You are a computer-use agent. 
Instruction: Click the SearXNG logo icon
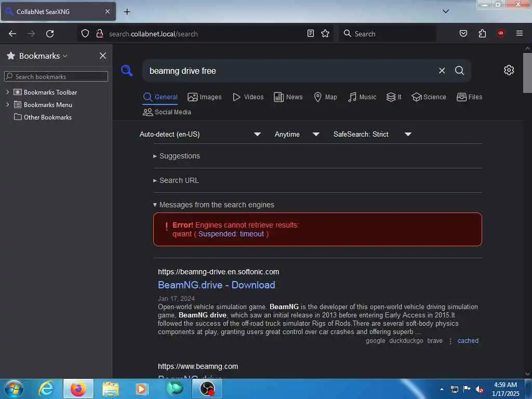(x=127, y=71)
